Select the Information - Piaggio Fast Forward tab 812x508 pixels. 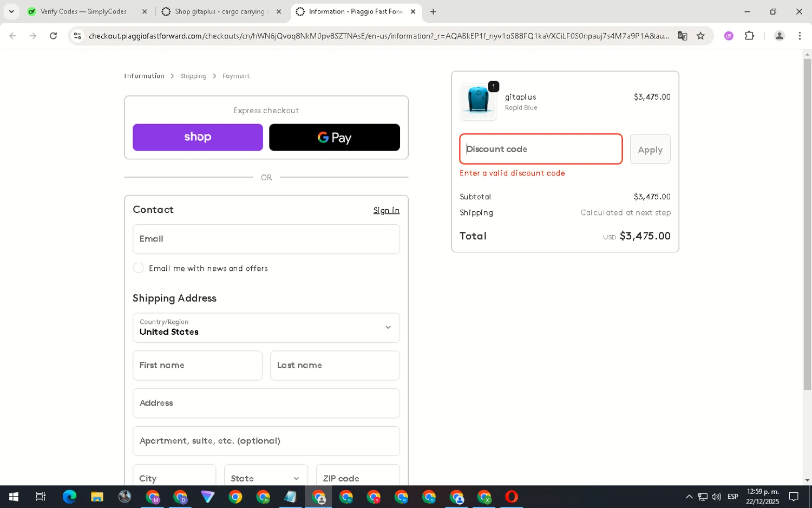(x=356, y=11)
